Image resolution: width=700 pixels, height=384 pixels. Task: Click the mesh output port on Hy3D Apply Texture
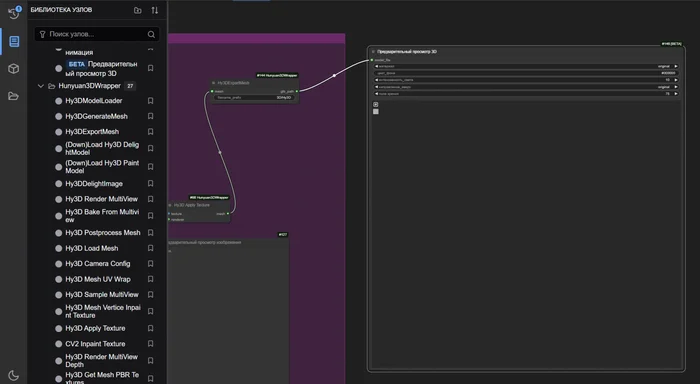[x=228, y=214]
